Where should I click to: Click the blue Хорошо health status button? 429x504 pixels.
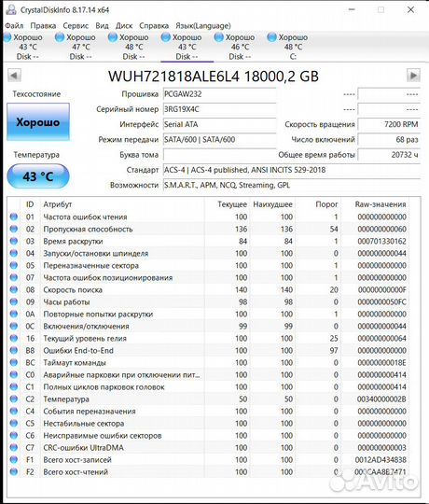click(38, 122)
